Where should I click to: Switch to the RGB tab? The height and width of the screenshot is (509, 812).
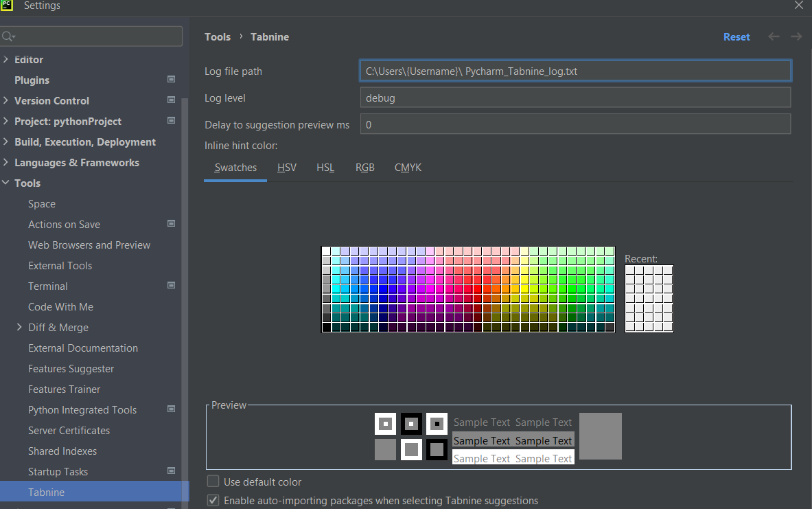click(x=364, y=168)
